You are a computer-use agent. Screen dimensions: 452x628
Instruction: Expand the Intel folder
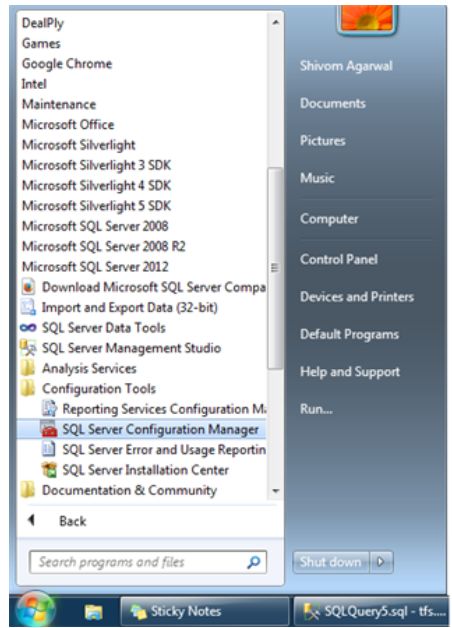pos(34,84)
